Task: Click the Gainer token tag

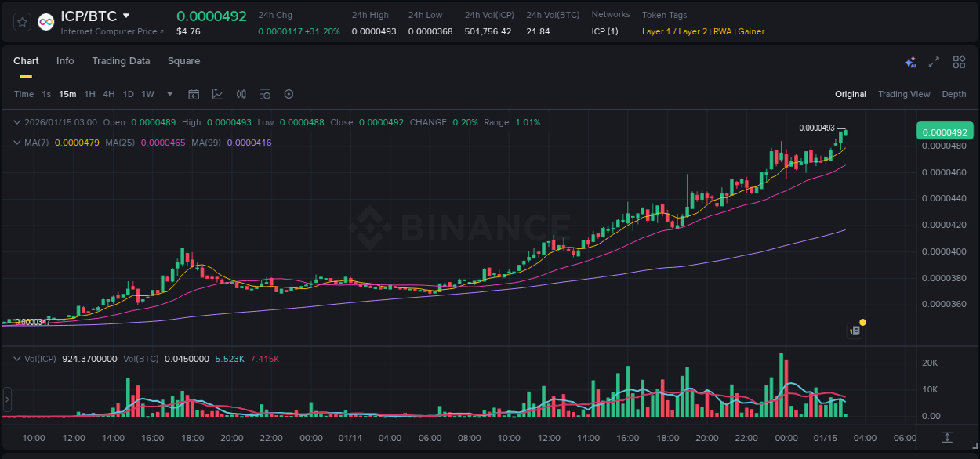Action: point(751,31)
